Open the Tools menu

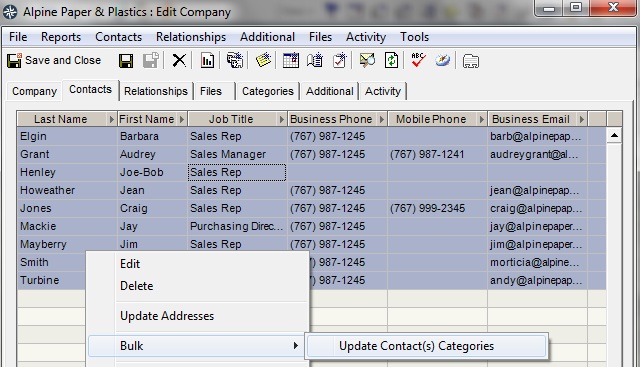click(x=414, y=37)
